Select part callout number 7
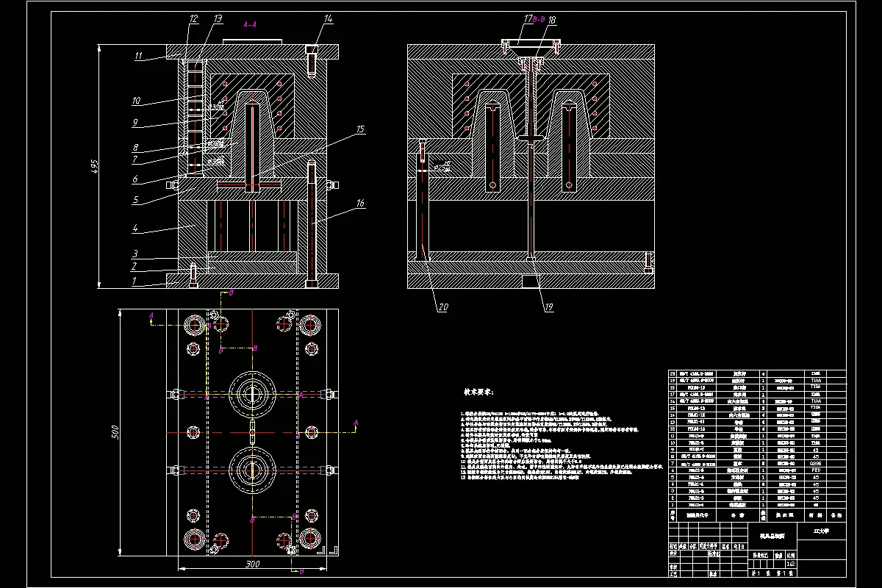 pyautogui.click(x=135, y=159)
